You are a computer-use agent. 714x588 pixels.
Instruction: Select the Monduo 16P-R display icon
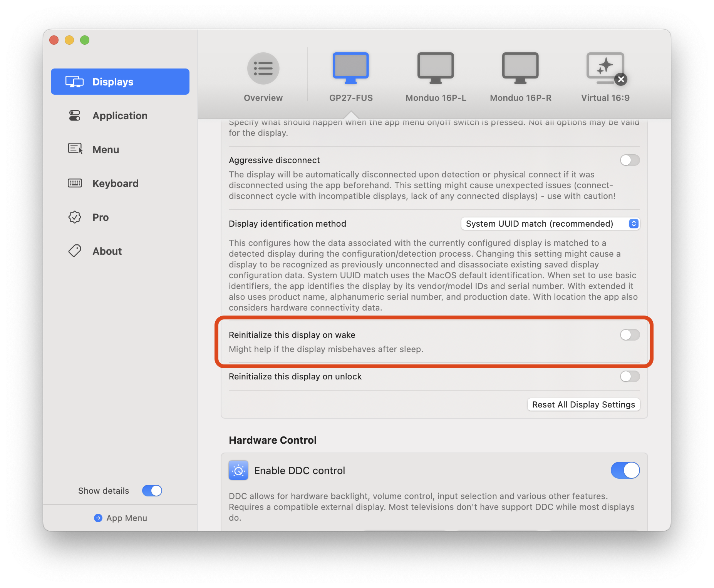[x=520, y=68]
